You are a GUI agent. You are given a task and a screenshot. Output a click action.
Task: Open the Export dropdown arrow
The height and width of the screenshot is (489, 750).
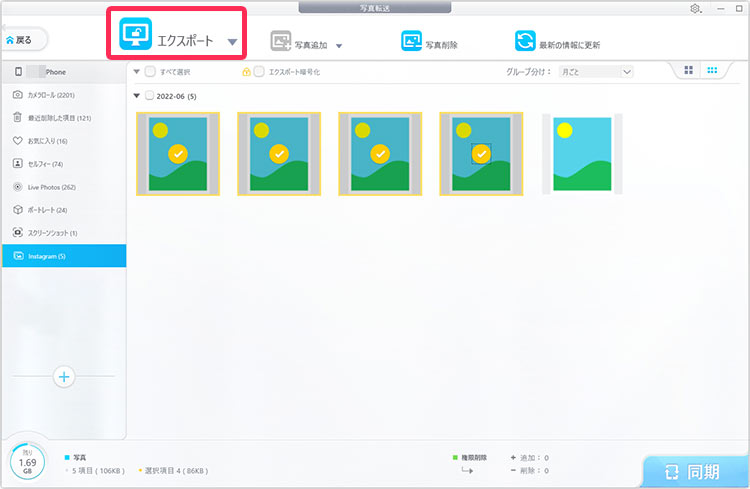tap(232, 43)
